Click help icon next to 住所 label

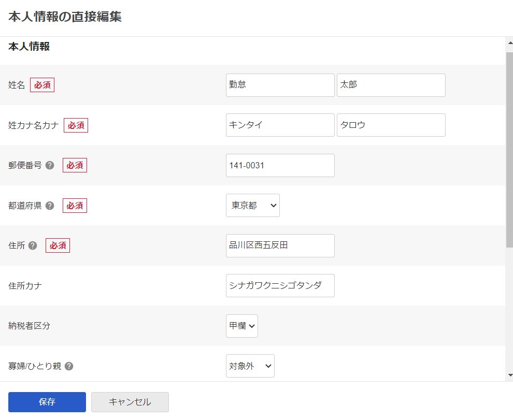pos(33,245)
